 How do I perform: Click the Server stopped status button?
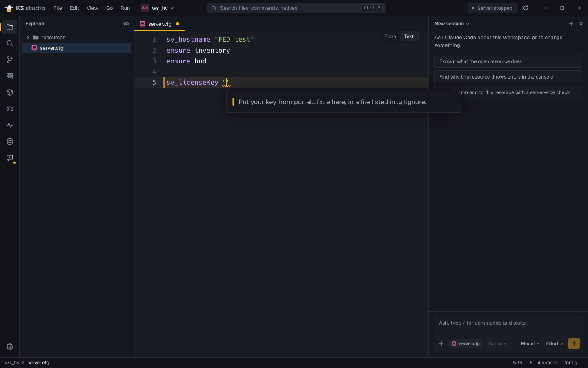tap(492, 8)
